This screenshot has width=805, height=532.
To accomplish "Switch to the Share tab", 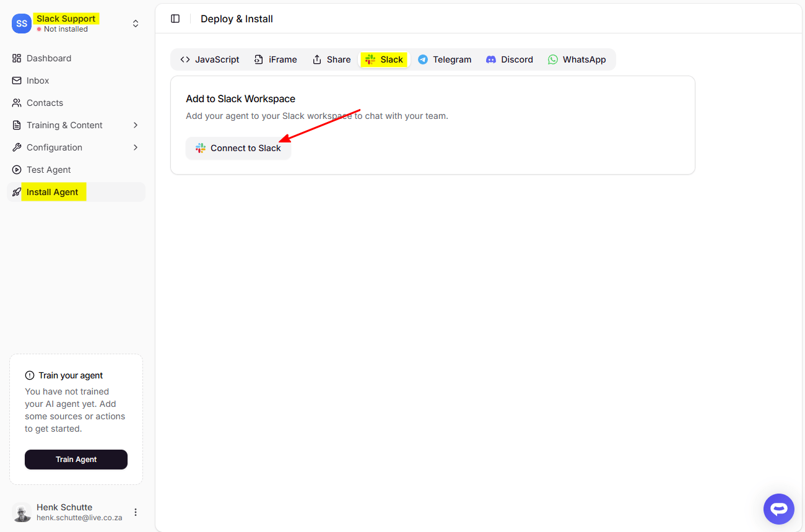I will [331, 59].
